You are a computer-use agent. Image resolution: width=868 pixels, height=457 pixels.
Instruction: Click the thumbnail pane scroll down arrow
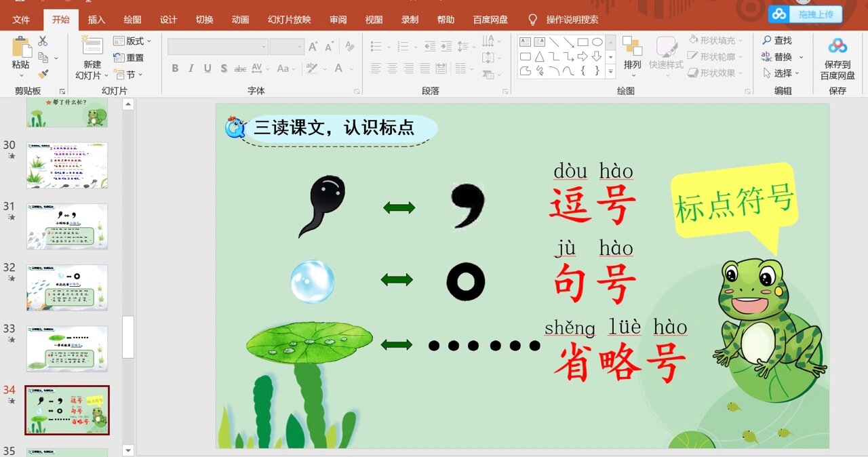[128, 450]
